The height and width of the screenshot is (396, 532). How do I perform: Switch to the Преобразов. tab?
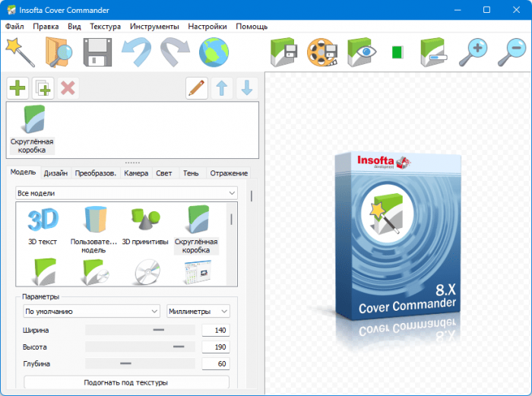tap(96, 173)
